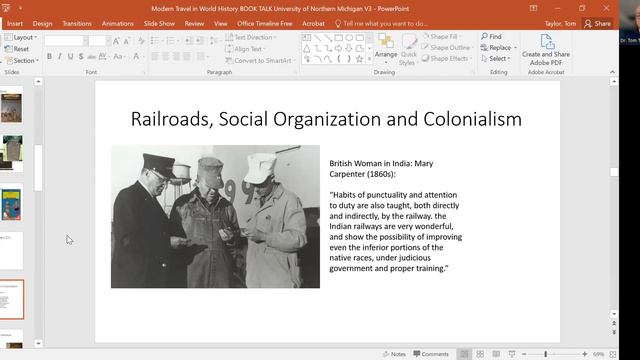Click the Replace button
Viewport: 640px width, 360px height.
coord(499,48)
